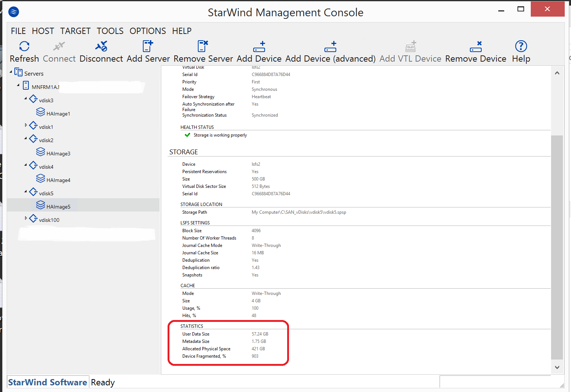Open the TOOLS menu
Image resolution: width=571 pixels, height=392 pixels.
coord(110,31)
